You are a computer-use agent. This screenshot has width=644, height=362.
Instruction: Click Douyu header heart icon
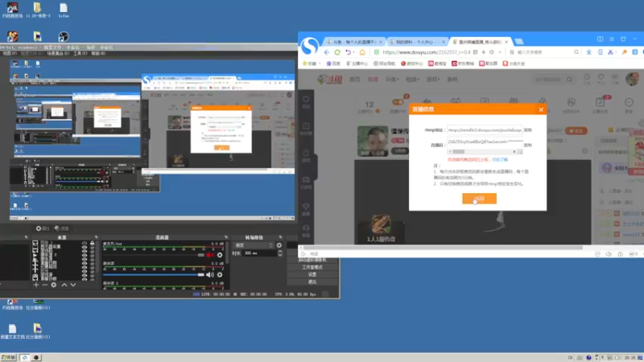pyautogui.click(x=601, y=76)
